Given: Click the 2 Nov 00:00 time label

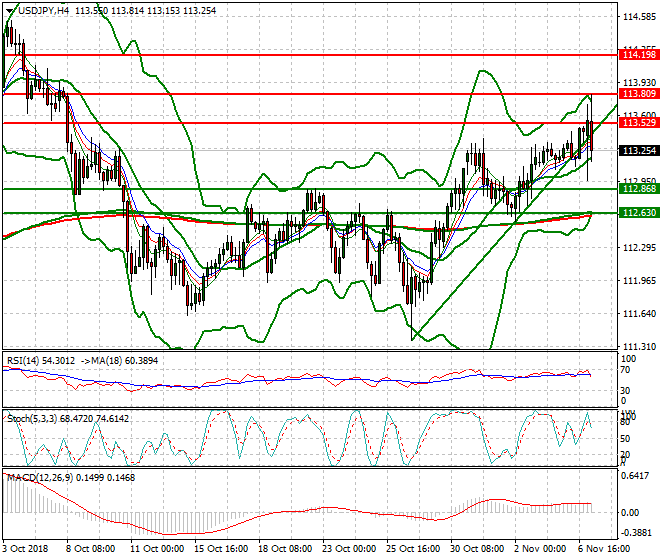Looking at the screenshot, I should pyautogui.click(x=540, y=549).
